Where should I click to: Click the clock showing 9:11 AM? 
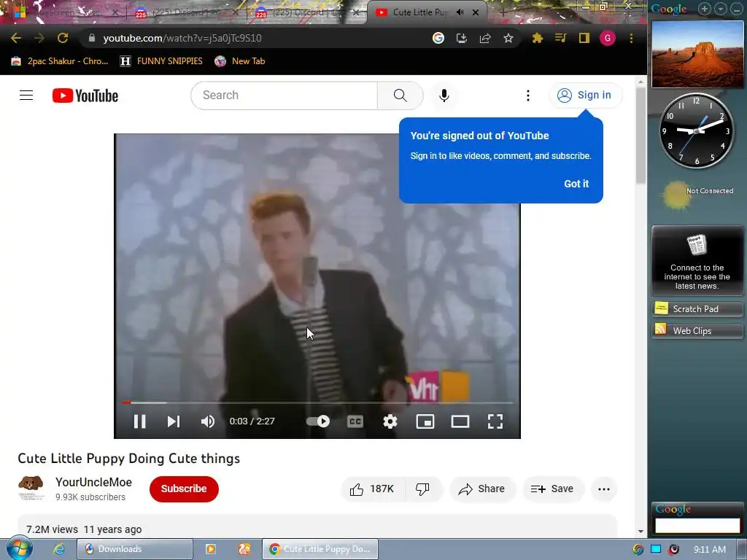(x=710, y=550)
